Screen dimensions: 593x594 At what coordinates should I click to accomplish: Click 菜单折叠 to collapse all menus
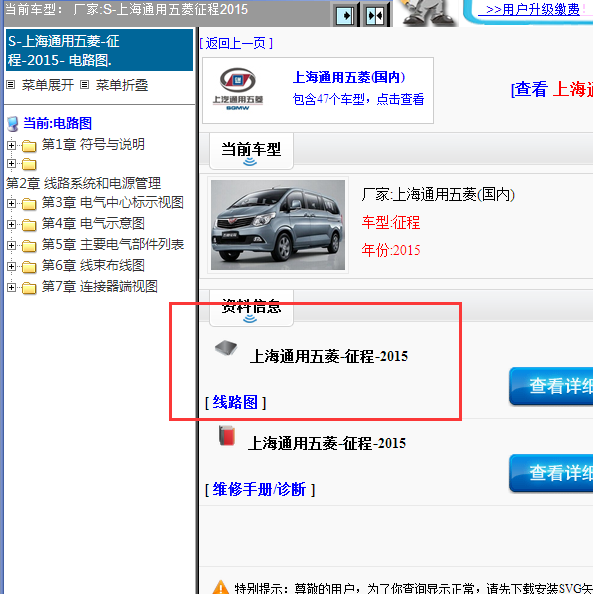pyautogui.click(x=122, y=85)
